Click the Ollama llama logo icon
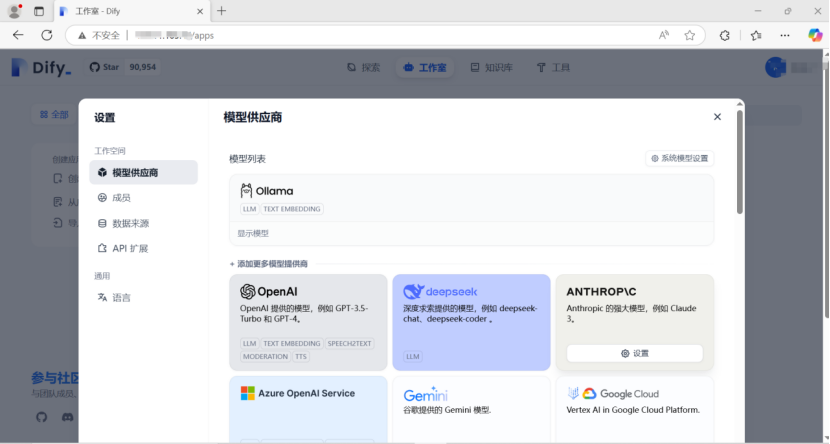The height and width of the screenshot is (444, 830). tap(246, 191)
